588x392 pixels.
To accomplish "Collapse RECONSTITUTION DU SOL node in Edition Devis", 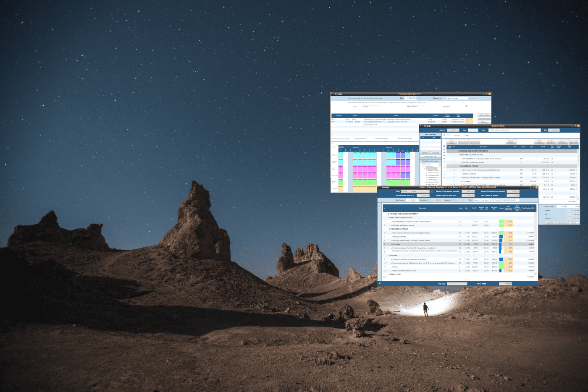I will coord(459,155).
